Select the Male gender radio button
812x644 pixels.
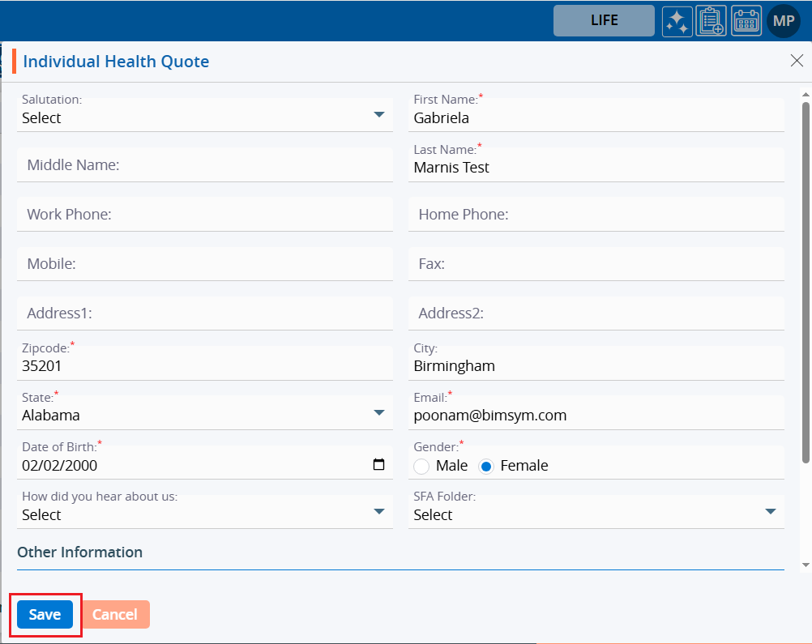click(421, 466)
